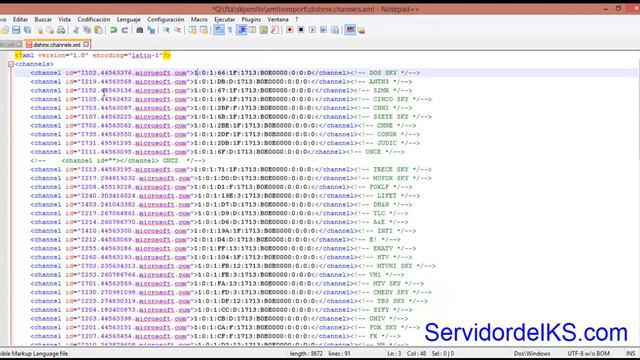This screenshot has height=360, width=640.
Task: Click the Save file toolbar icon
Action: coord(16,30)
